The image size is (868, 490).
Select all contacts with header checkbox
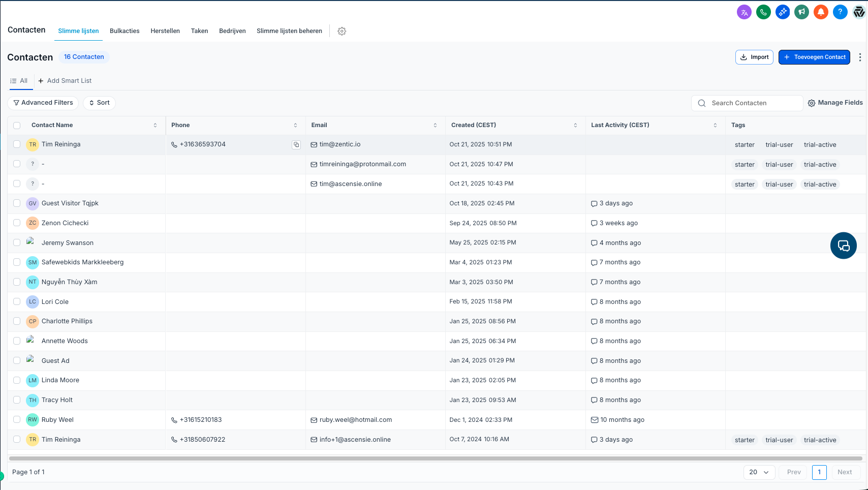tap(17, 126)
